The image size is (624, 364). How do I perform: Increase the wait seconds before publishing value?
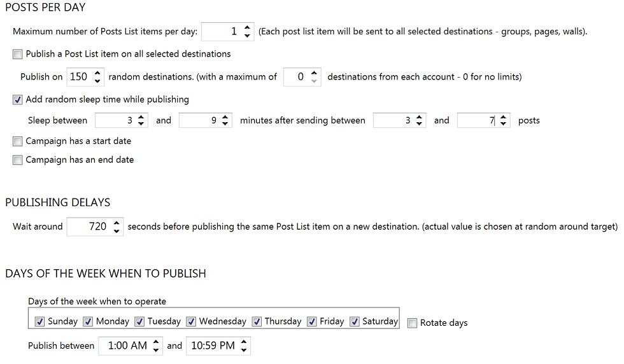(117, 222)
